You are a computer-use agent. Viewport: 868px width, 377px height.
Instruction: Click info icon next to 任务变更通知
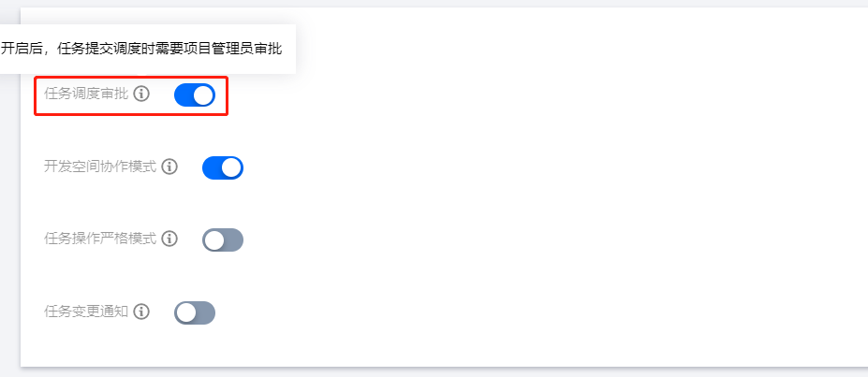[141, 312]
